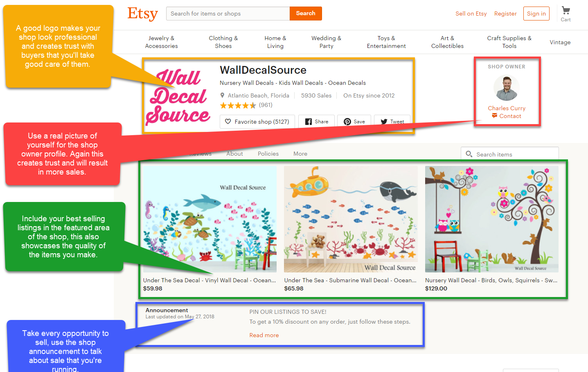Open Craft Supplies & Tools category
Viewport: 588px width, 372px height.
pyautogui.click(x=509, y=42)
